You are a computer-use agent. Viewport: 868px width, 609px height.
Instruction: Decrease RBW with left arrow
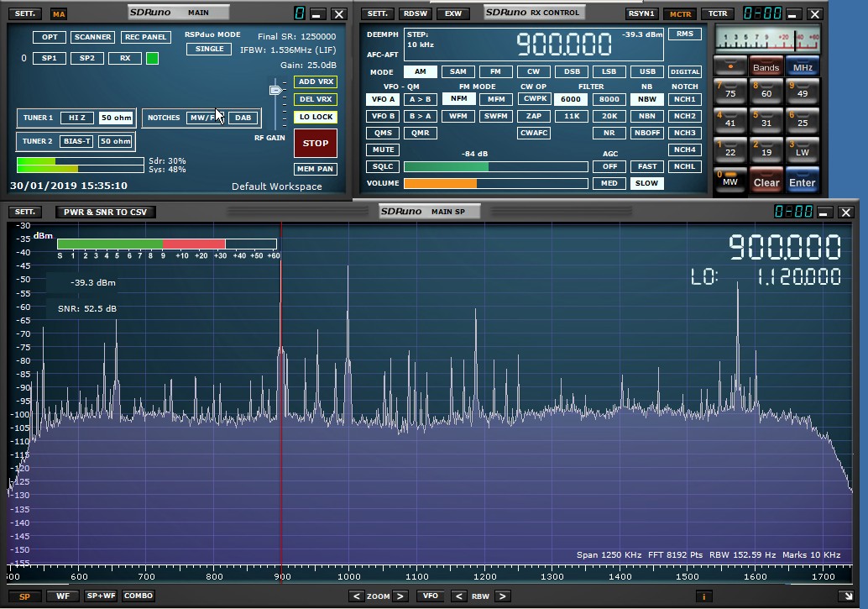coord(458,596)
